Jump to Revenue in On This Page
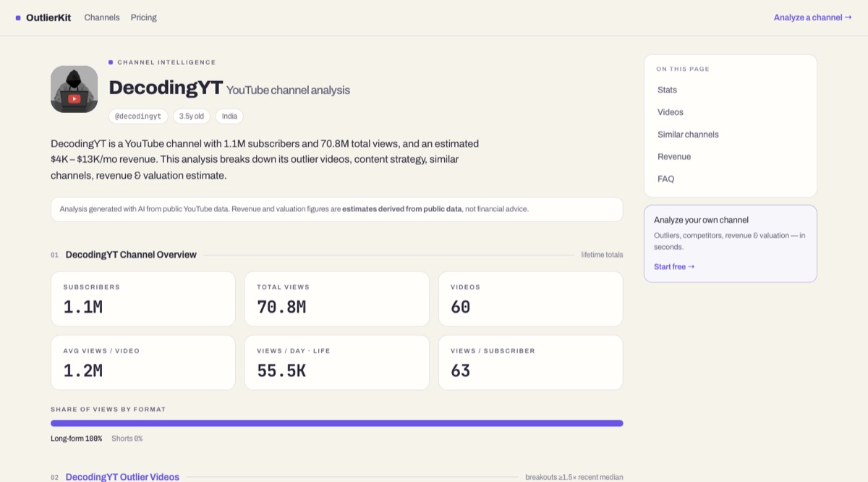The height and width of the screenshot is (482, 868). [x=674, y=156]
